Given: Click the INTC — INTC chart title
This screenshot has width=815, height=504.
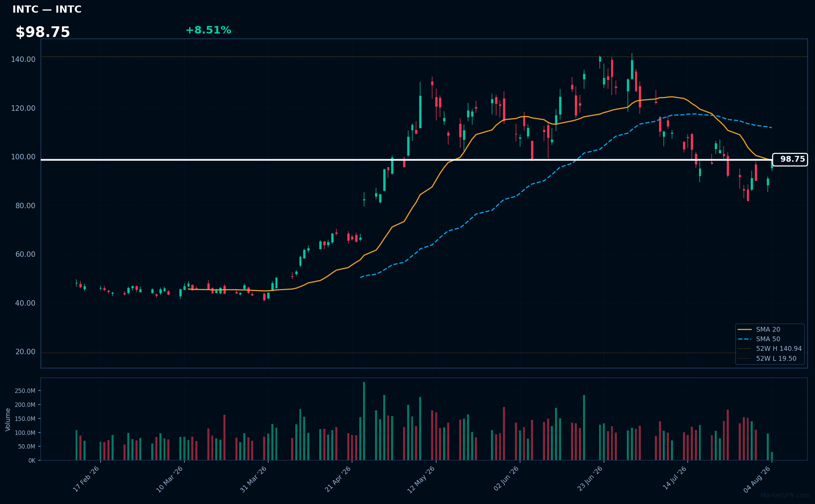Looking at the screenshot, I should (47, 9).
